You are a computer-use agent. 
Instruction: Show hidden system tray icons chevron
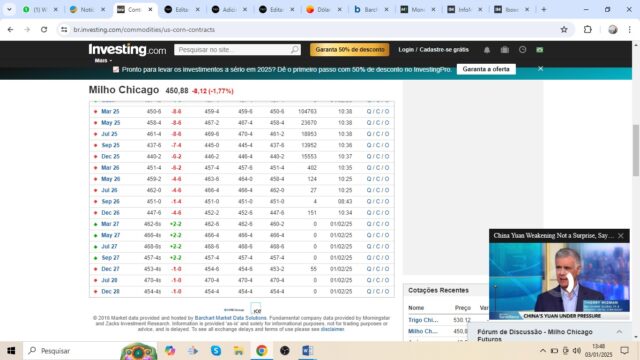(x=542, y=351)
